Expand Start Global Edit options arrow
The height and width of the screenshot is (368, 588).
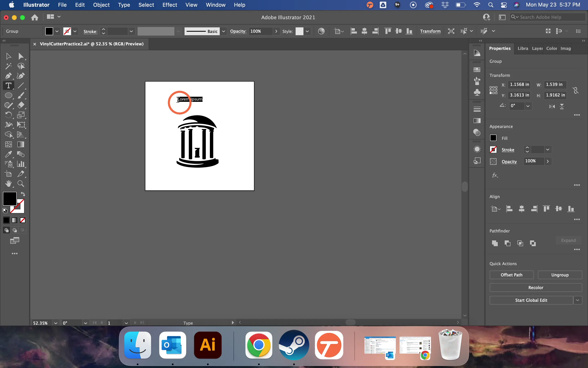(578, 300)
